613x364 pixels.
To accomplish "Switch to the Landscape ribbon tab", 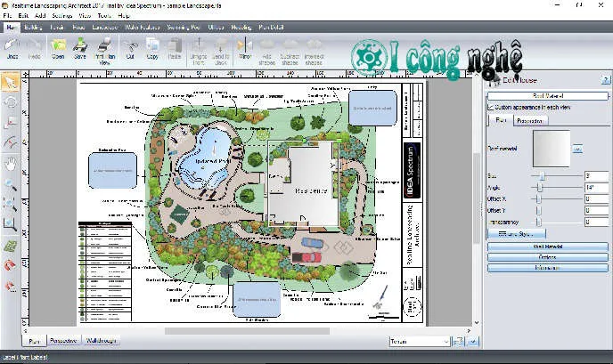I will point(105,28).
